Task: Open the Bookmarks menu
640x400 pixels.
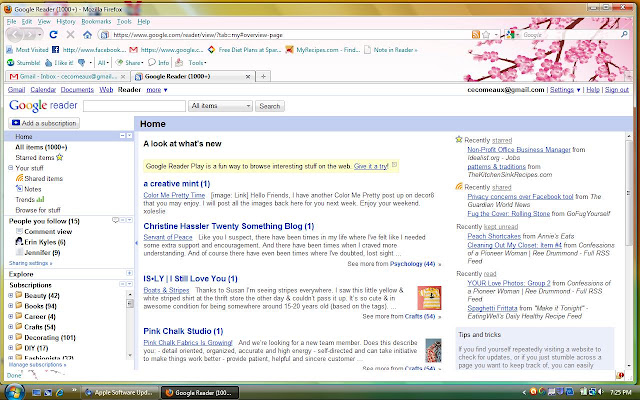Action: click(96, 22)
